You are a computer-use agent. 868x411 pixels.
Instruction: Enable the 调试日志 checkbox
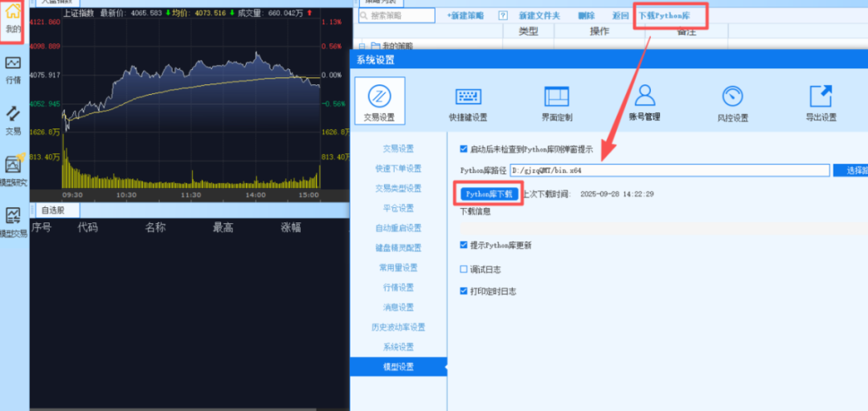tap(464, 270)
